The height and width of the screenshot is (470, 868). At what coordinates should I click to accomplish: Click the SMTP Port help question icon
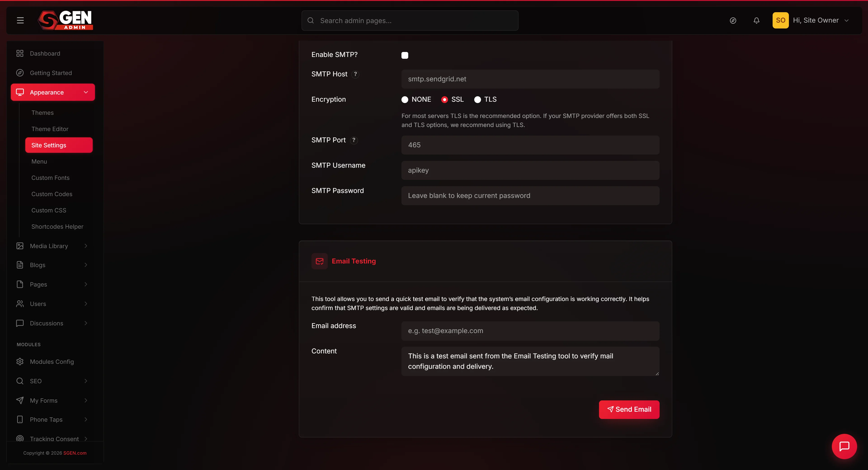pos(354,140)
